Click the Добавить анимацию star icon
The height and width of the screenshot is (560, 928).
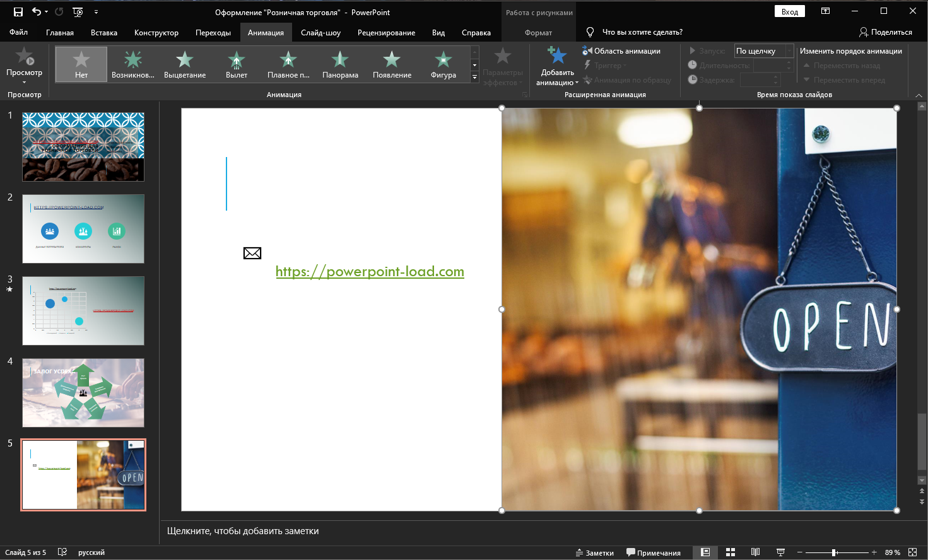(557, 57)
